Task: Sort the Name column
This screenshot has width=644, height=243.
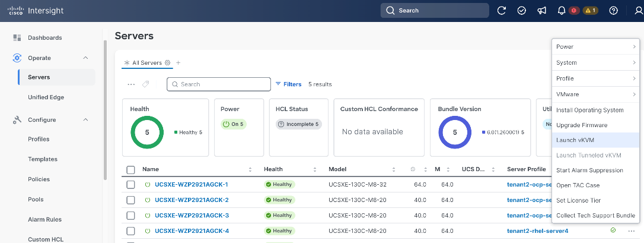Action: tap(250, 169)
